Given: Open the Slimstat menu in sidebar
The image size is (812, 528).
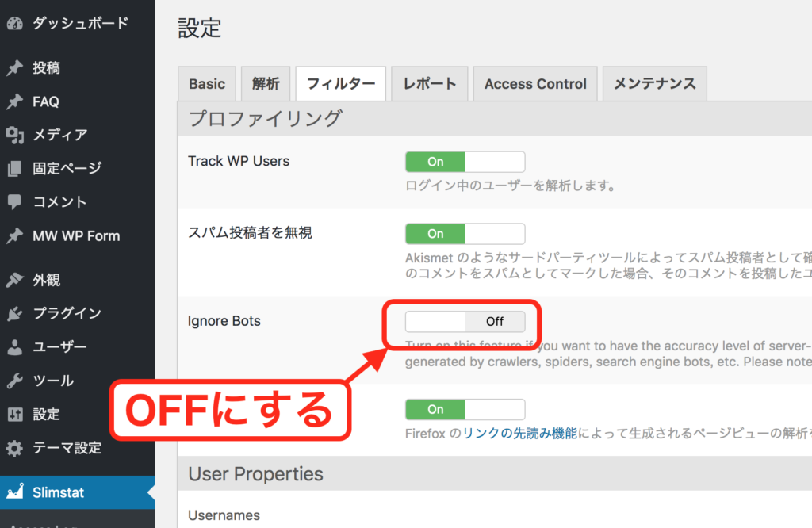Looking at the screenshot, I should (58, 492).
